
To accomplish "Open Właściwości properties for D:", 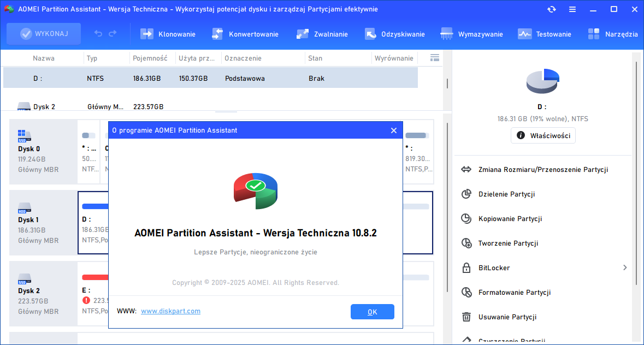I will (x=543, y=135).
